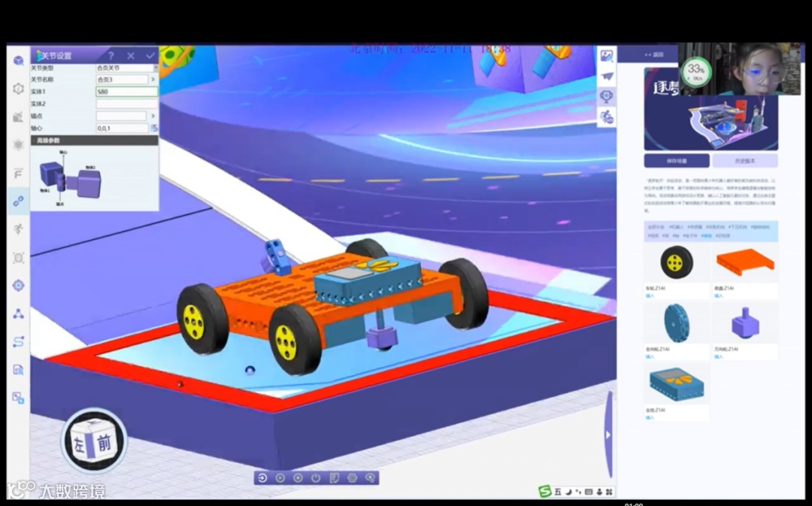Expand the arrow next to 锚点 field
This screenshot has width=812, height=506.
[x=153, y=116]
